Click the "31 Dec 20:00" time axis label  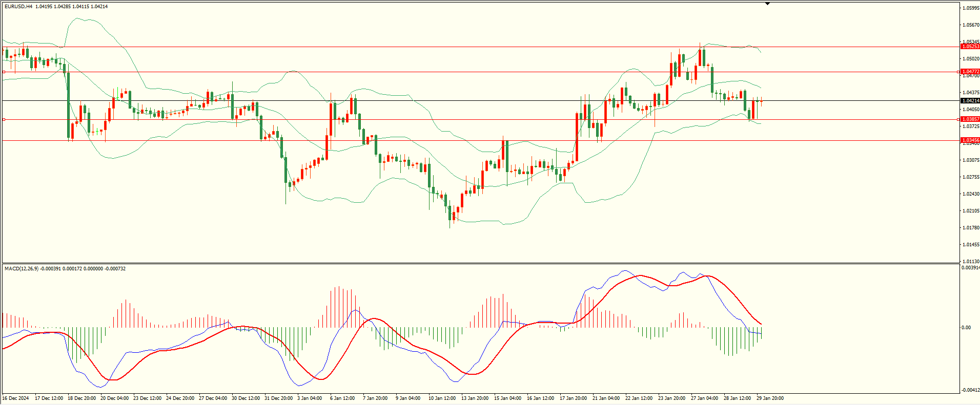pyautogui.click(x=279, y=398)
